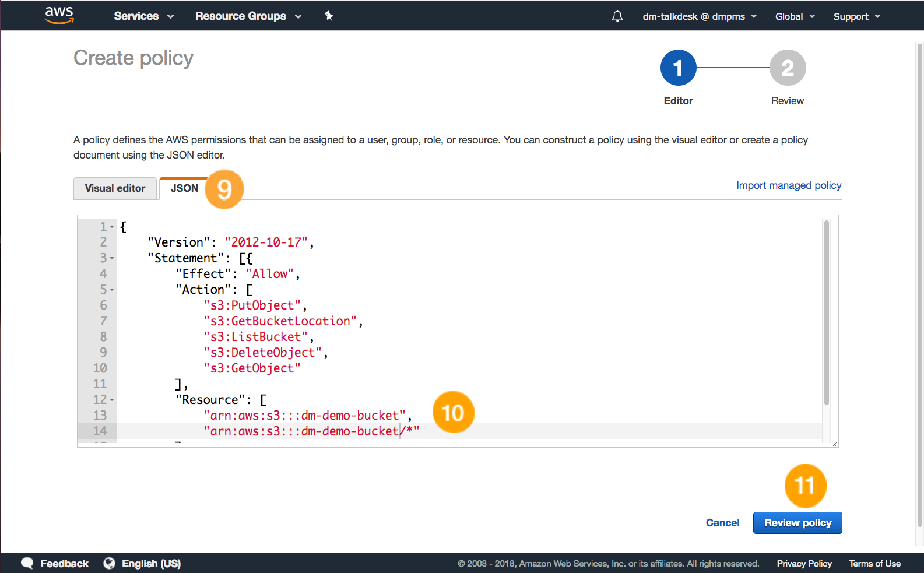Open the Privacy Policy link

pos(804,564)
